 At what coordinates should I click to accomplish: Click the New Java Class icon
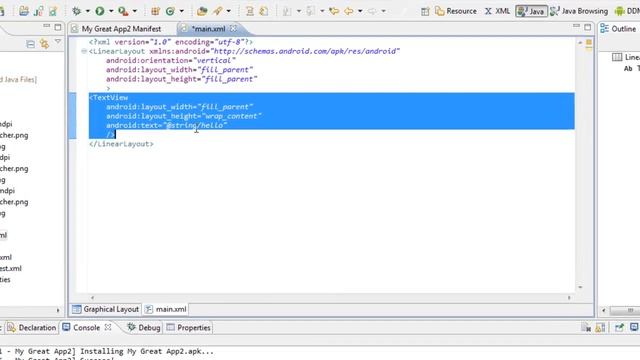pyautogui.click(x=170, y=11)
